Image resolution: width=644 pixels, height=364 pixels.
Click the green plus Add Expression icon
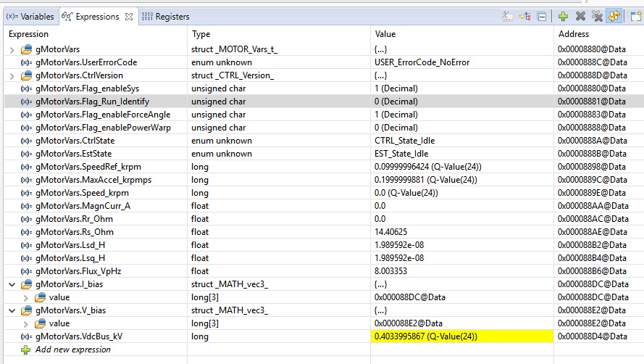pos(563,16)
